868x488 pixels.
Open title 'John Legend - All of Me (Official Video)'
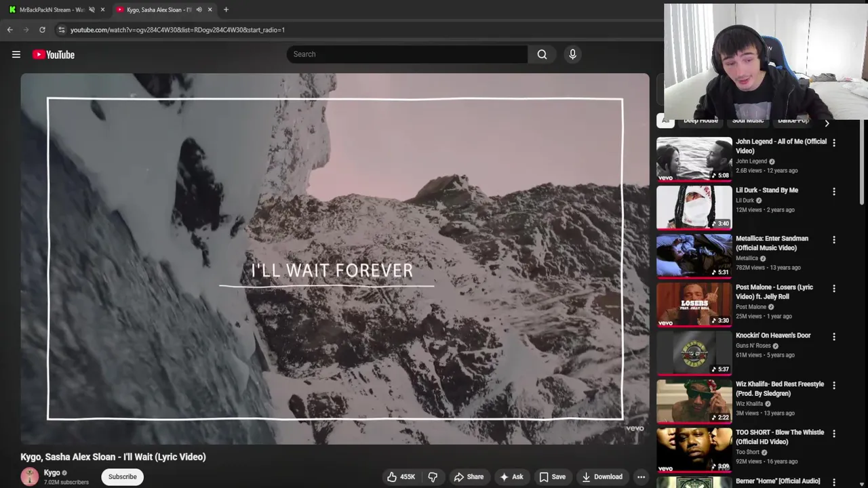781,146
